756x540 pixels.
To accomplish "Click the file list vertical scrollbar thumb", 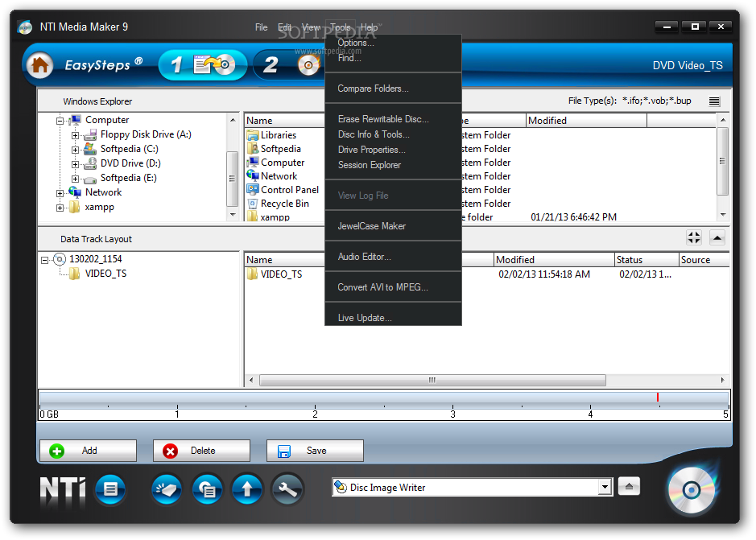I will point(722,161).
